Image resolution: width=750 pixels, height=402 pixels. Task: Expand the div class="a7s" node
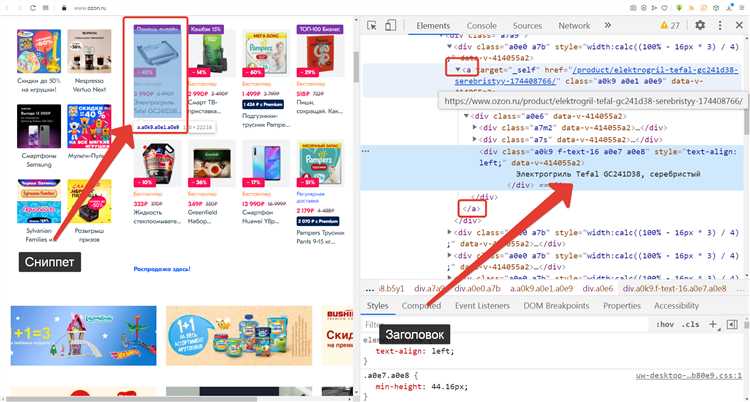[474, 139]
